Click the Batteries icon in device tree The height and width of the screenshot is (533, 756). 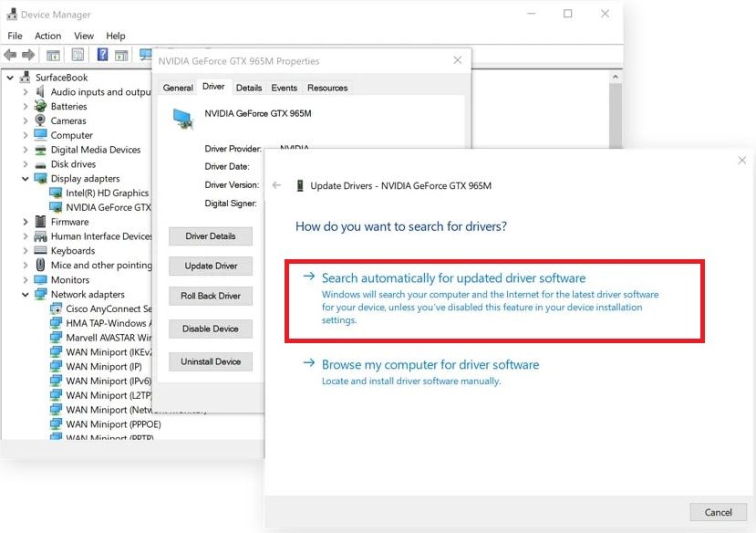tap(40, 106)
